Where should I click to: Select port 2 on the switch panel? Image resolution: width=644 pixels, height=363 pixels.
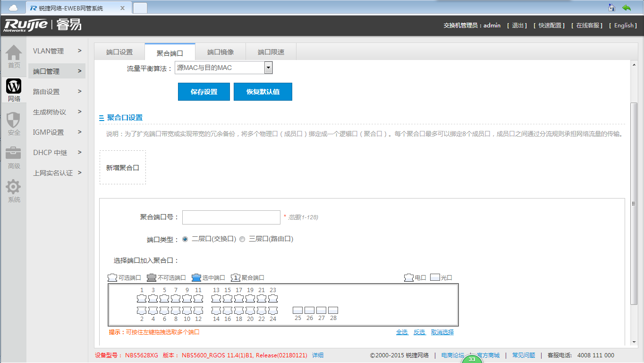(x=142, y=311)
